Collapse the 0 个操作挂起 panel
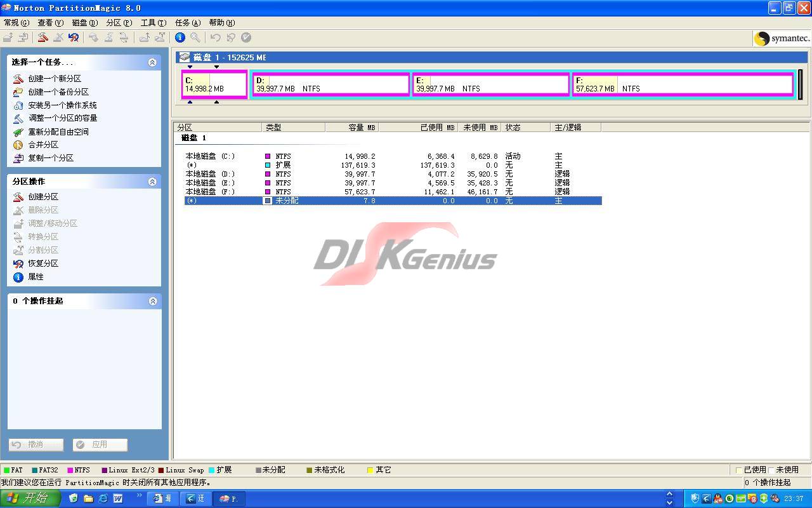This screenshot has height=508, width=812. (152, 301)
